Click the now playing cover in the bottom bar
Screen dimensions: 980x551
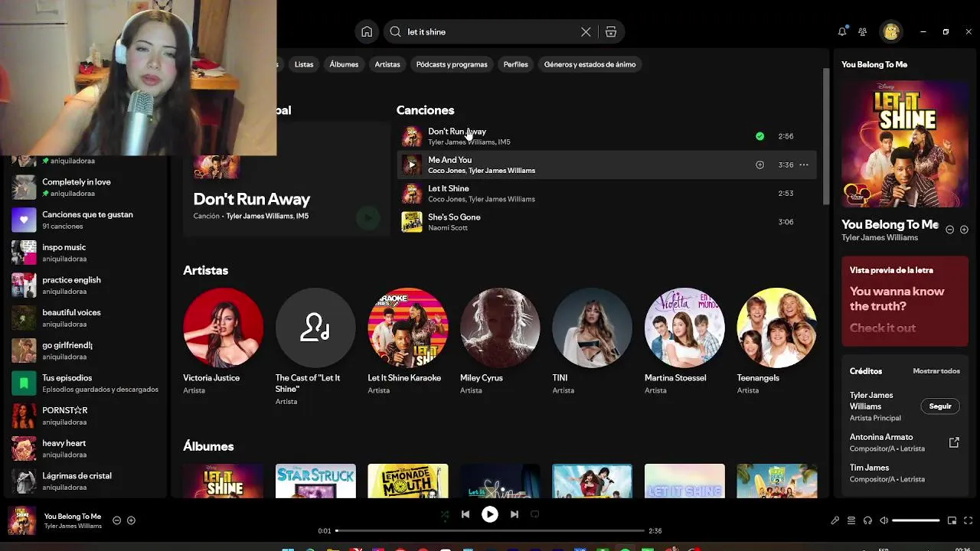tap(21, 520)
